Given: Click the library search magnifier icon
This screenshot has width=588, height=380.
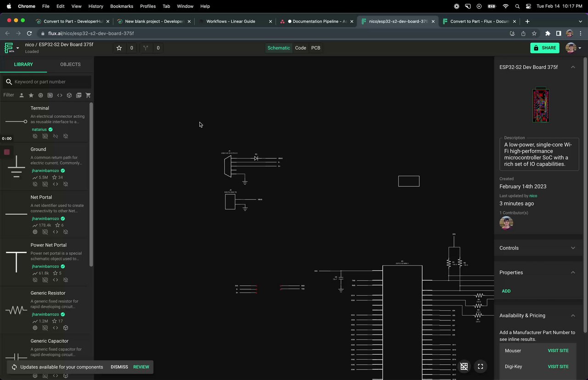Looking at the screenshot, I should click(x=9, y=82).
